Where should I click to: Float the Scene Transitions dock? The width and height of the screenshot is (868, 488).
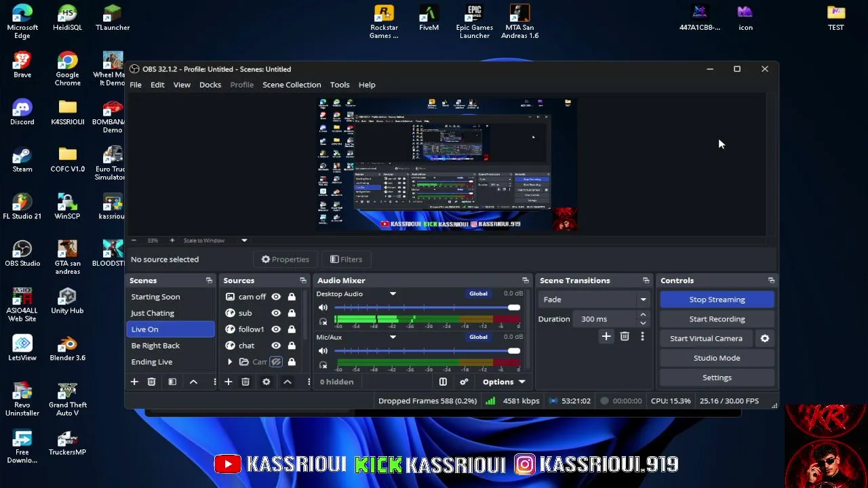(646, 281)
